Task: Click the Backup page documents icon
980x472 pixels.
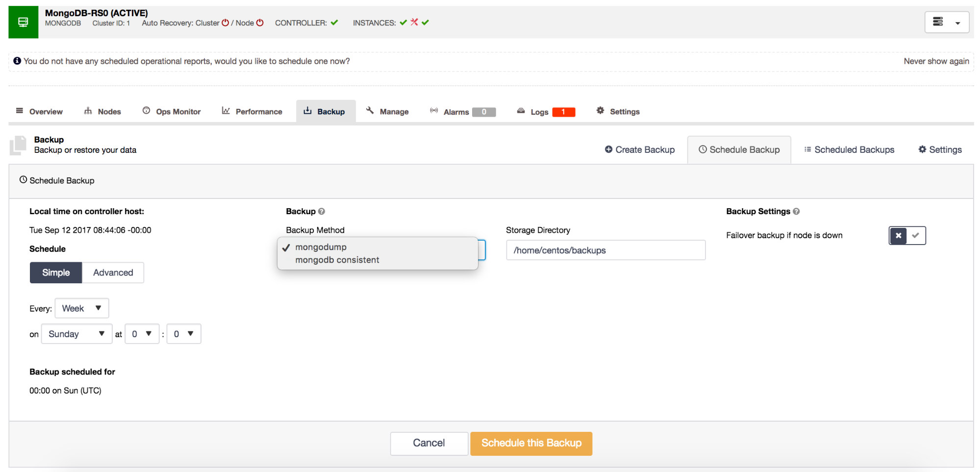Action: [x=18, y=145]
